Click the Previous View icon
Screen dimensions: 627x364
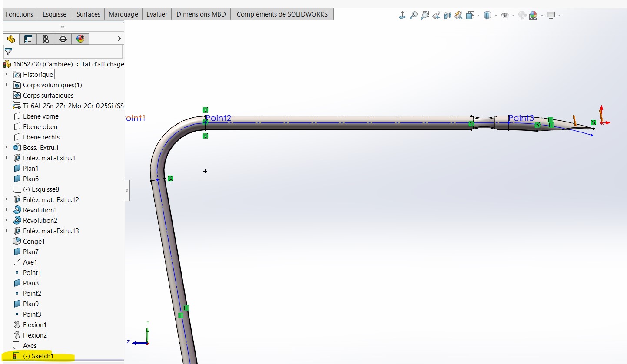tap(436, 15)
